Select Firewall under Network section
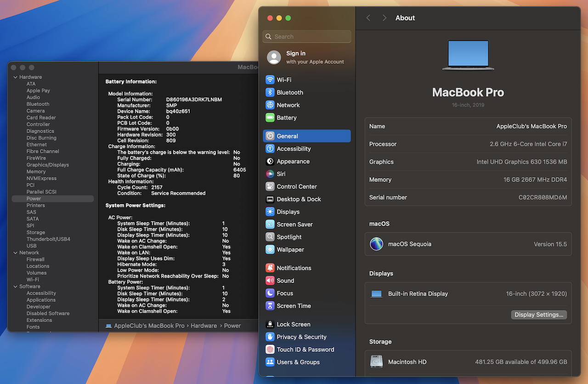588x384 pixels. click(x=35, y=259)
